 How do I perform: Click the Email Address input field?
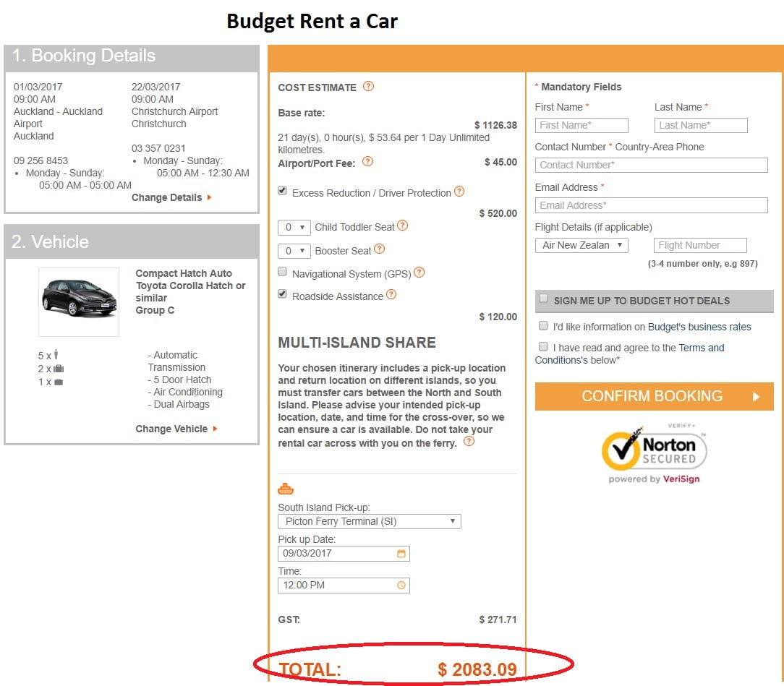652,205
